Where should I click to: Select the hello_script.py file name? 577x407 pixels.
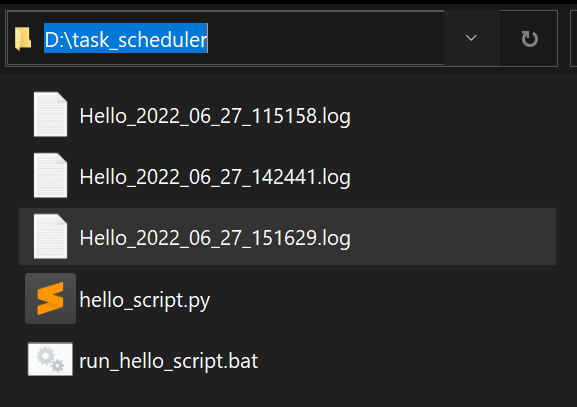145,301
